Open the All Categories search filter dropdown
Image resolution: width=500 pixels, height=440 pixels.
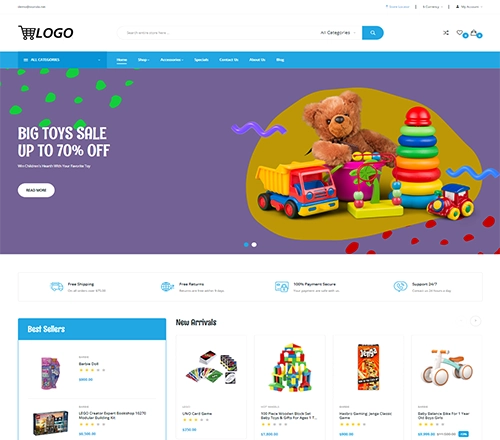[x=338, y=33]
